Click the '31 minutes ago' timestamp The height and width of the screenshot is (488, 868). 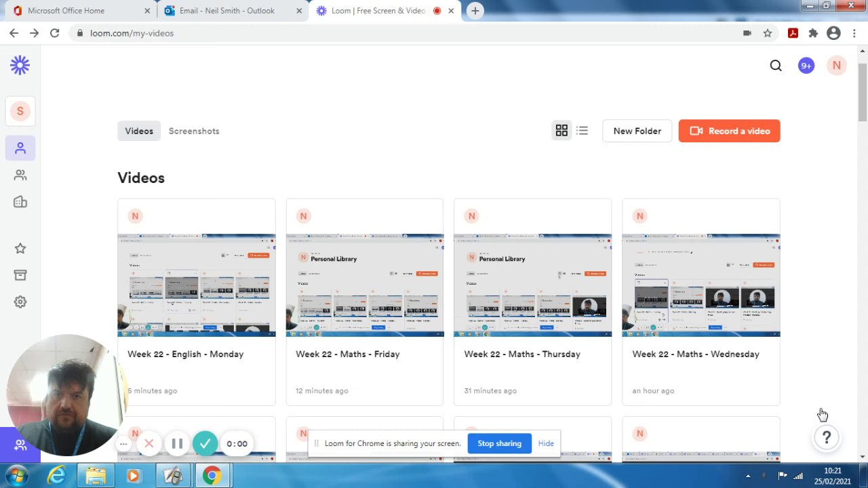(x=490, y=390)
